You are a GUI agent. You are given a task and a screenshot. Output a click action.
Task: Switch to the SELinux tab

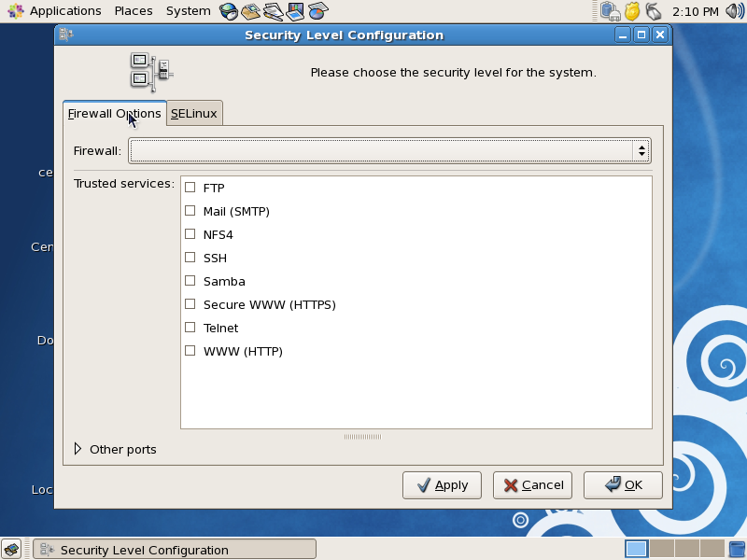click(x=194, y=112)
